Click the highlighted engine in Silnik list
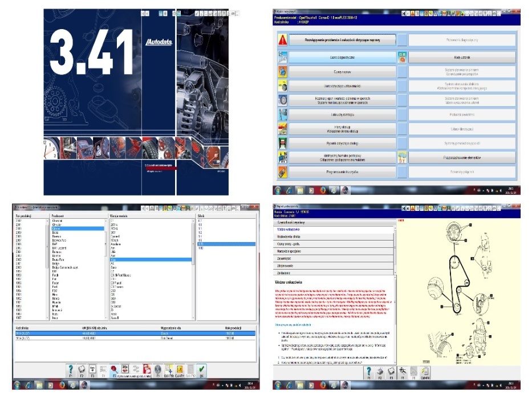Image resolution: width=532 pixels, height=399 pixels. click(226, 244)
